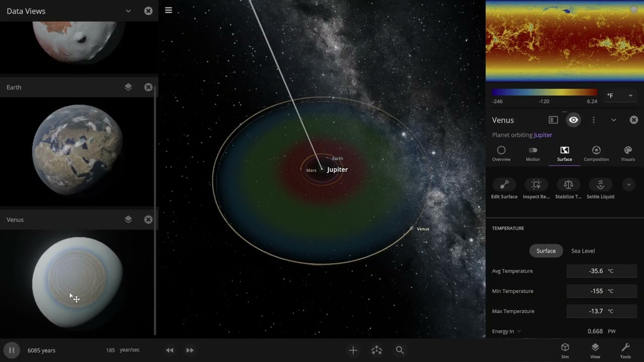This screenshot has width=644, height=362.
Task: Close the Venus data view
Action: pos(148,219)
